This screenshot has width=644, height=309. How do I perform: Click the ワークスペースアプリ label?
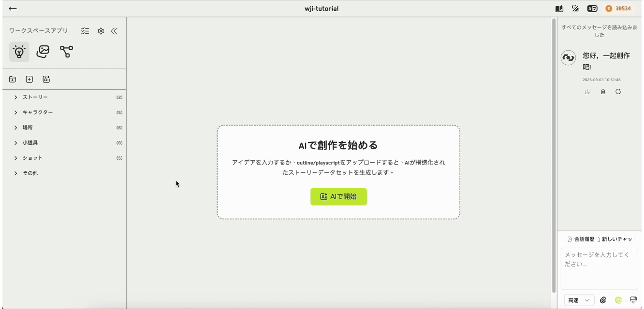pos(39,31)
